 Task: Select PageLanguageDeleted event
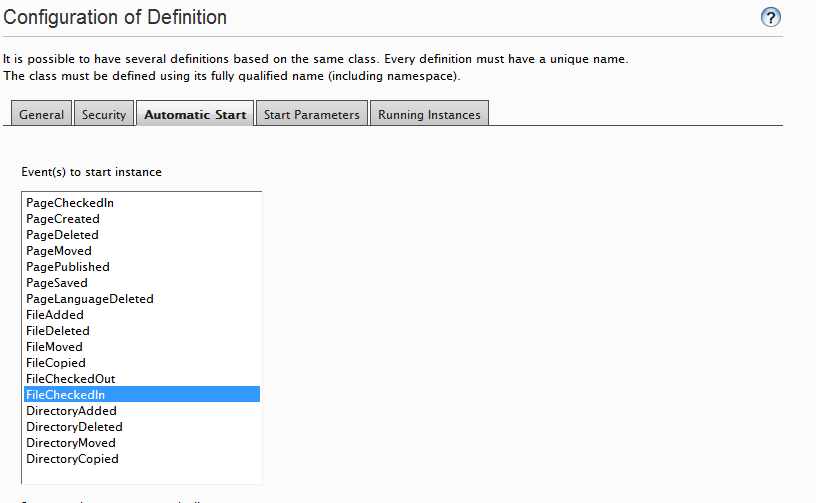[90, 299]
